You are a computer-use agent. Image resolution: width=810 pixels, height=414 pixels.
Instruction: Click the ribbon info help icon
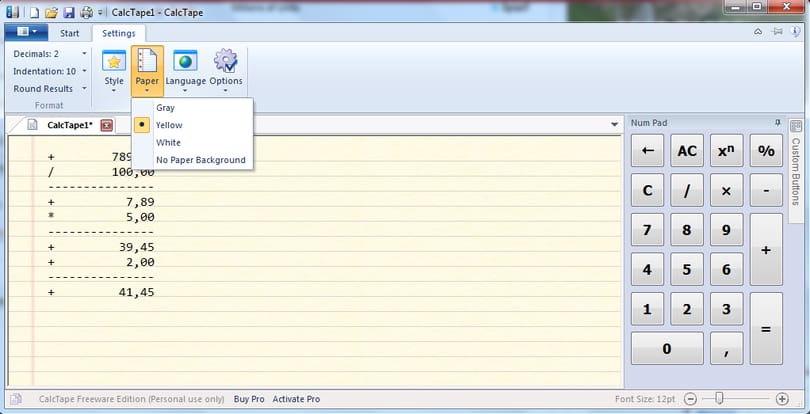(796, 32)
